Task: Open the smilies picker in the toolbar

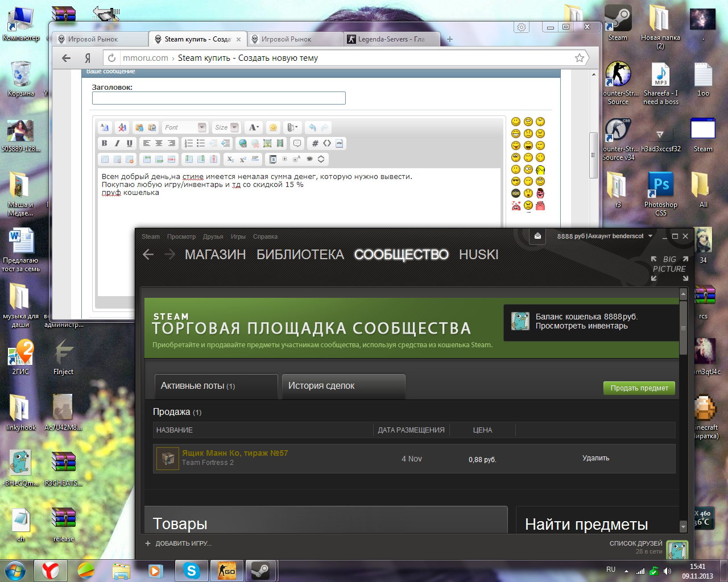Action: [x=273, y=127]
